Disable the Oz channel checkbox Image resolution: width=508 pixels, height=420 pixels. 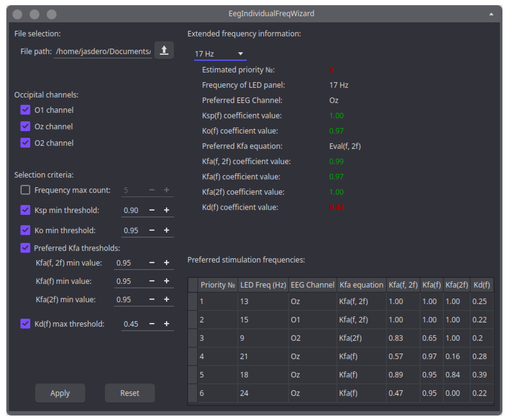point(25,126)
